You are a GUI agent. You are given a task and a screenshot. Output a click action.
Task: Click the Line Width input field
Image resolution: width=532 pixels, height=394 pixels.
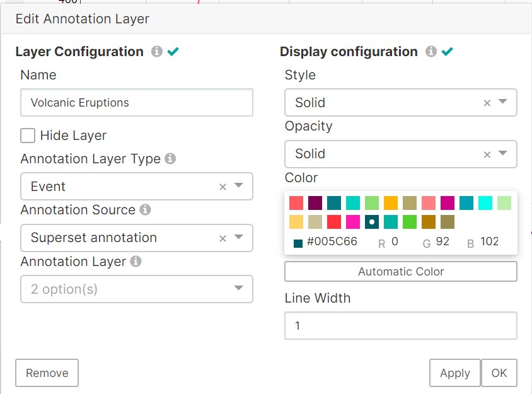coord(401,326)
